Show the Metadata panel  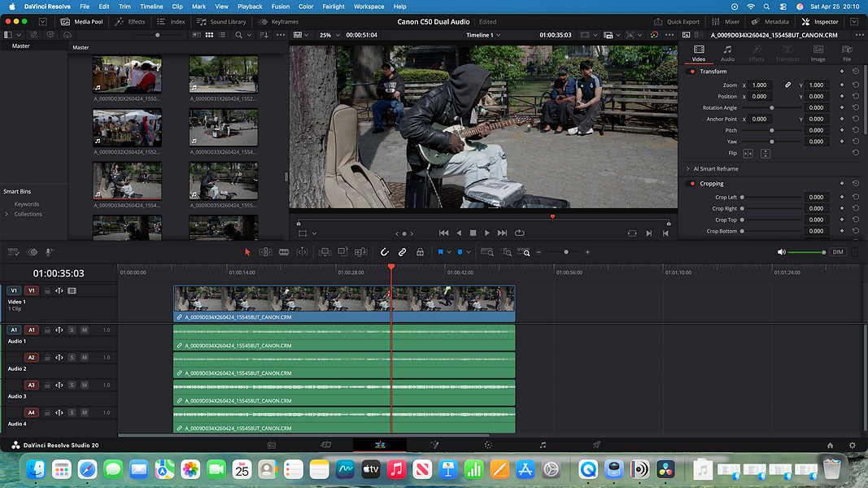coord(770,22)
